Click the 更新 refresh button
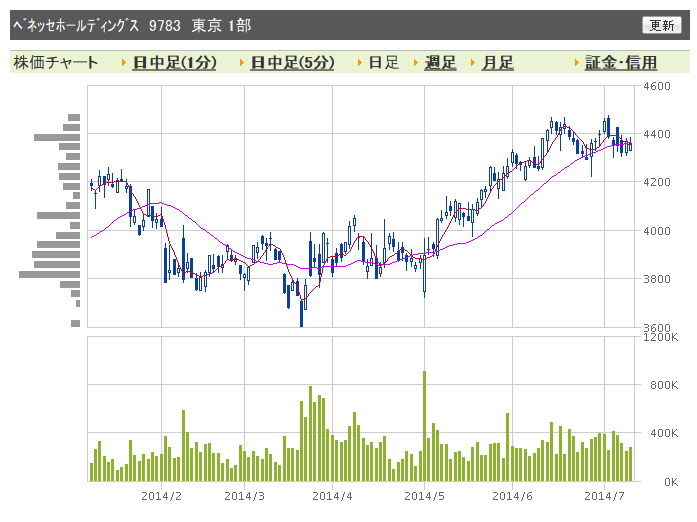This screenshot has height=522, width=697. coord(661,25)
